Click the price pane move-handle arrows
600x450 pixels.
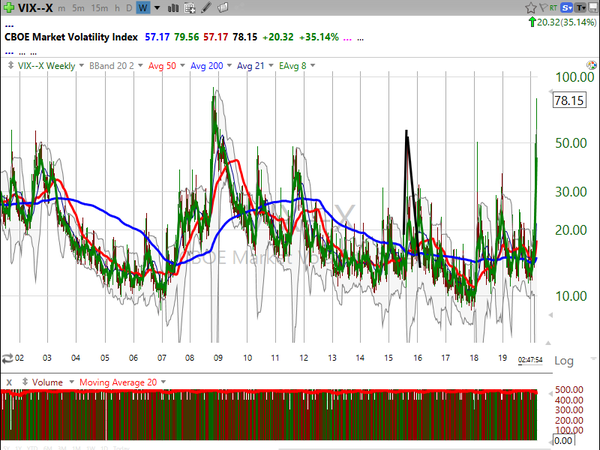pos(11,65)
